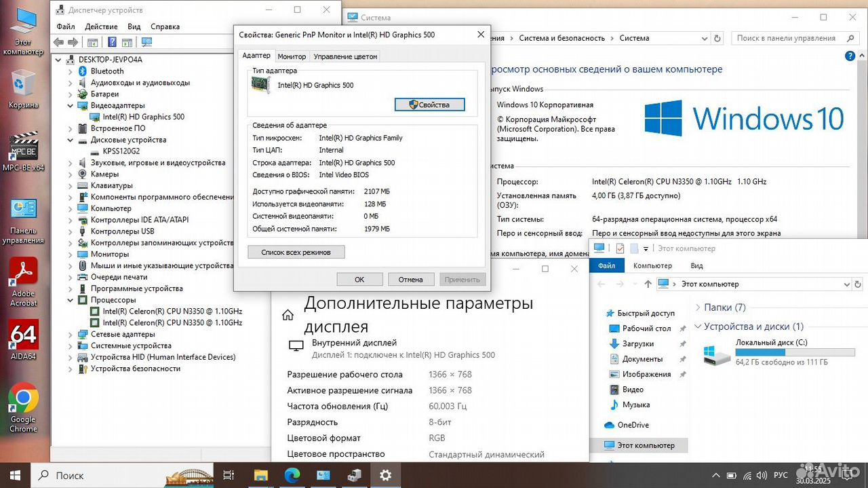This screenshot has width=868, height=488.
Task: Collapse the Папки (7) group in Explorer
Action: [698, 307]
